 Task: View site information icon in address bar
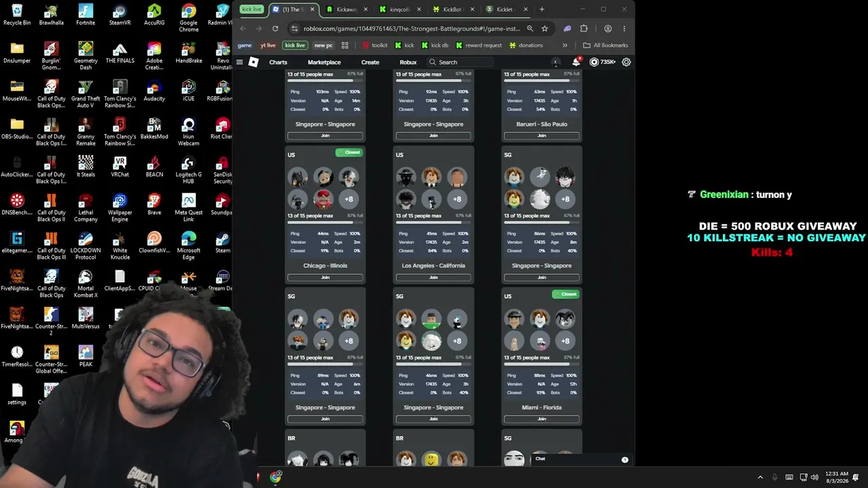[x=294, y=28]
